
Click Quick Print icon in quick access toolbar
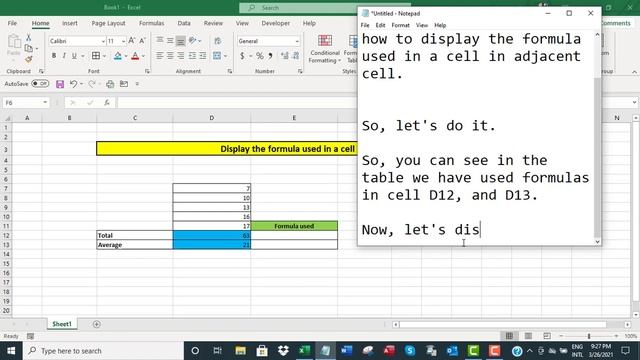[x=110, y=84]
